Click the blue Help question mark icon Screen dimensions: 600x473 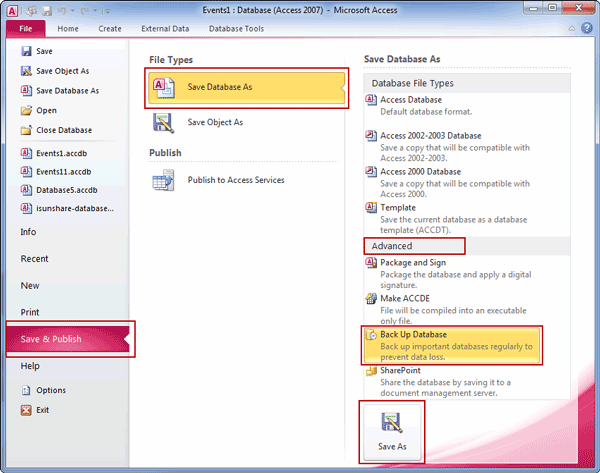click(x=587, y=28)
